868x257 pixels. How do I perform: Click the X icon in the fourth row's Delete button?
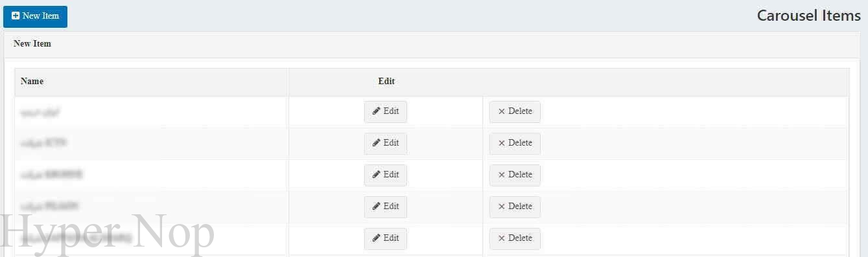(x=501, y=207)
